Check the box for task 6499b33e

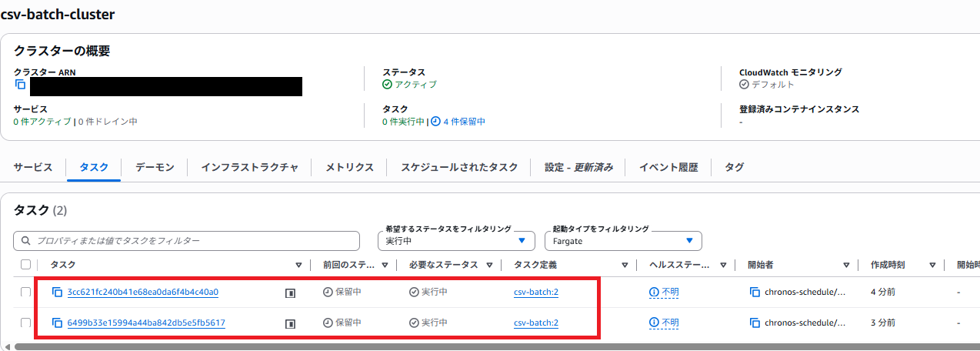(x=26, y=323)
